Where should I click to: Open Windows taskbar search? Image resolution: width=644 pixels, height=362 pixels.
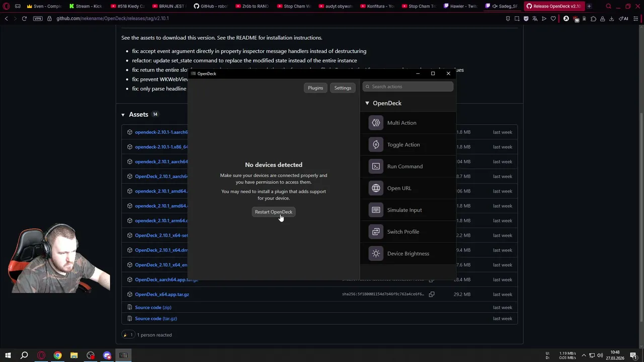24,355
